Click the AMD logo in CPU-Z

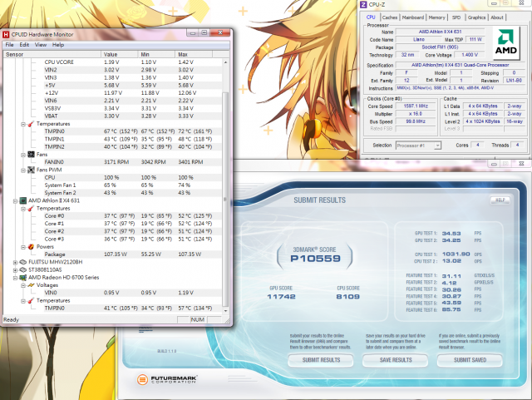(x=506, y=42)
